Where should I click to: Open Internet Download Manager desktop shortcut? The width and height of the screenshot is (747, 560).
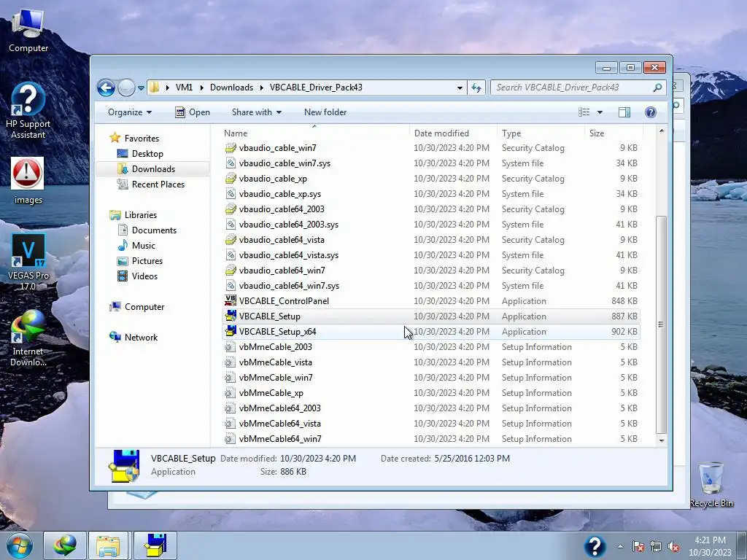[28, 338]
